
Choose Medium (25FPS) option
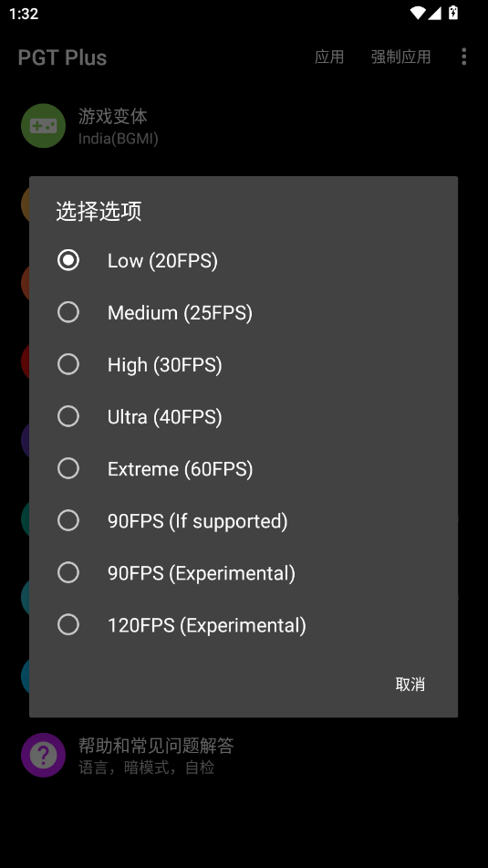coord(244,313)
